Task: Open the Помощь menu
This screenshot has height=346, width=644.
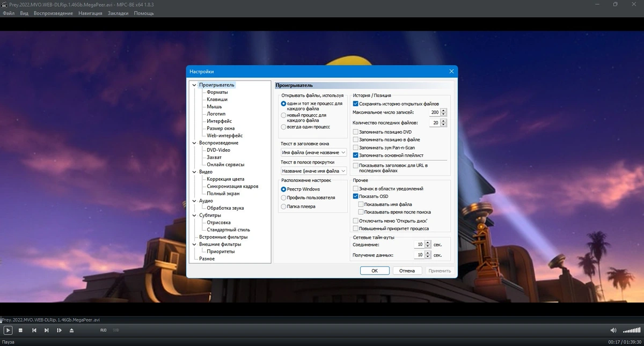Action: tap(144, 13)
